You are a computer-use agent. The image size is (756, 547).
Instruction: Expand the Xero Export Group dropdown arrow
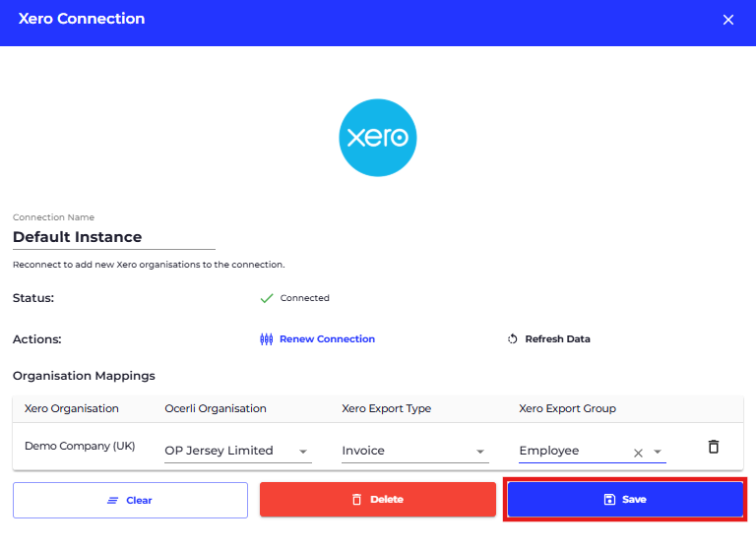[x=658, y=452]
